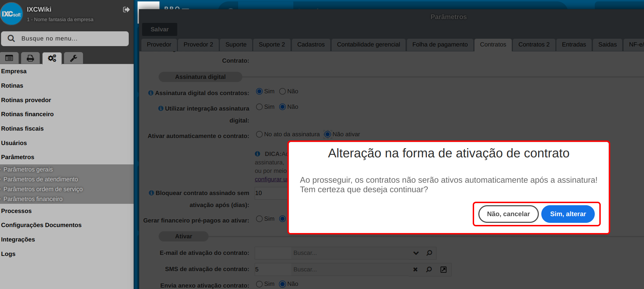Select Sim for Gerar financeiro pré-pagos

259,219
